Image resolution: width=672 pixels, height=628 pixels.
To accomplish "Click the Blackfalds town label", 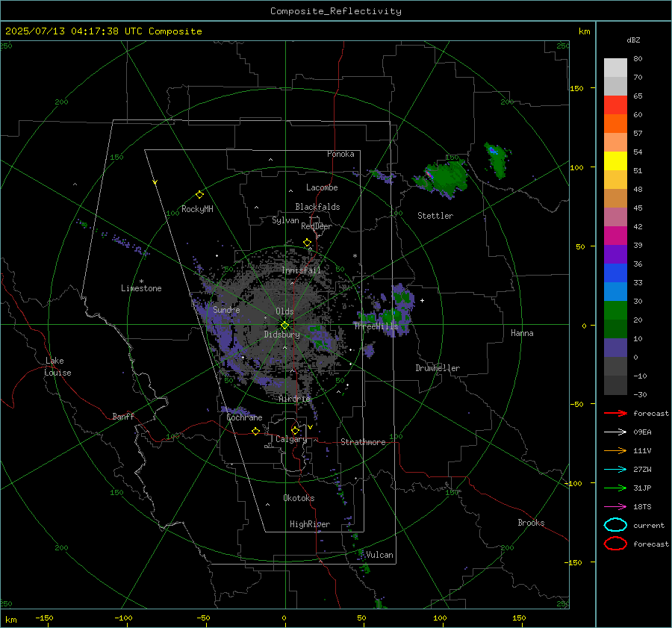I will pos(317,207).
